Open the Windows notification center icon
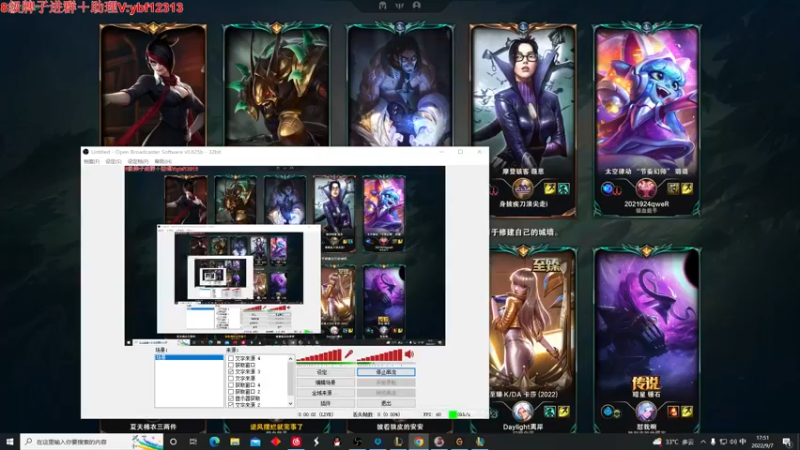Viewport: 800px width, 450px height. coord(787,442)
